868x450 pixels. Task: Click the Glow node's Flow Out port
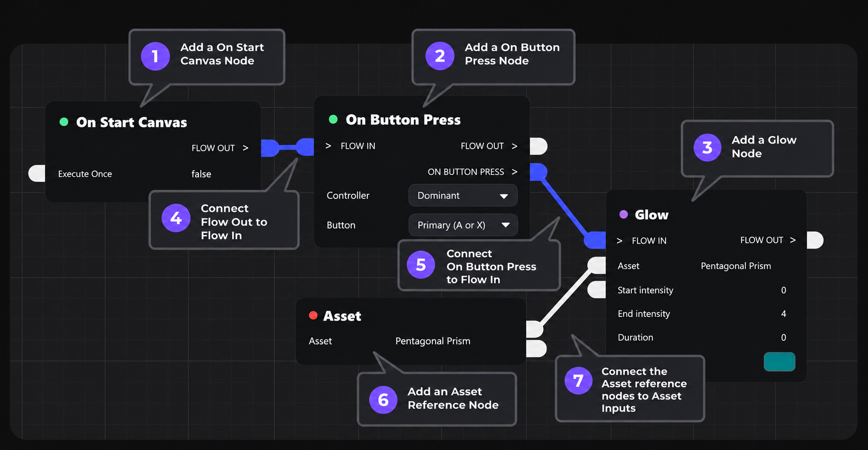click(815, 240)
